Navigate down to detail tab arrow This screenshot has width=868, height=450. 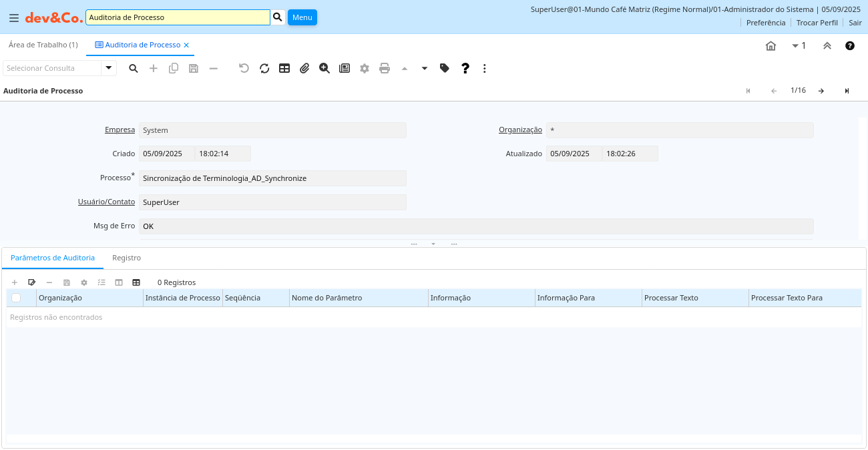coord(424,68)
